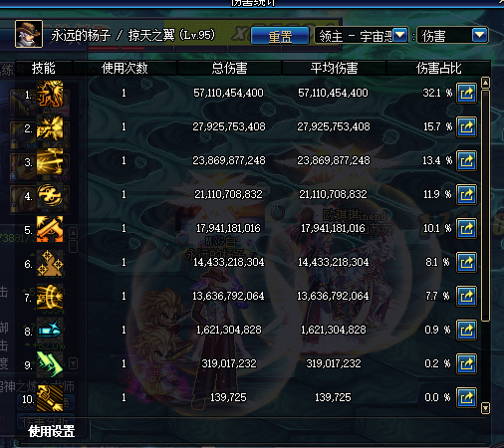Image resolution: width=504 pixels, height=448 pixels.
Task: Open the 伤害 type dropdown
Action: (452, 35)
